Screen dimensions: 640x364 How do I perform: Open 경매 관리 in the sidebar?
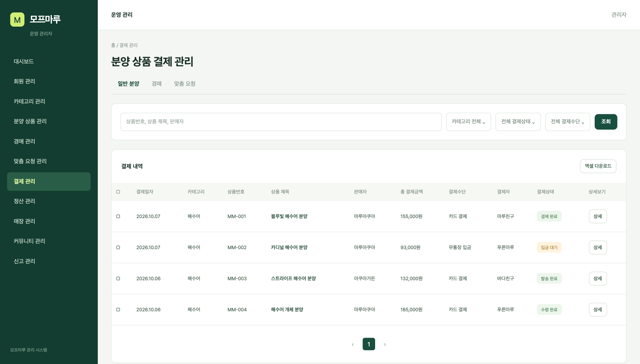(x=49, y=141)
